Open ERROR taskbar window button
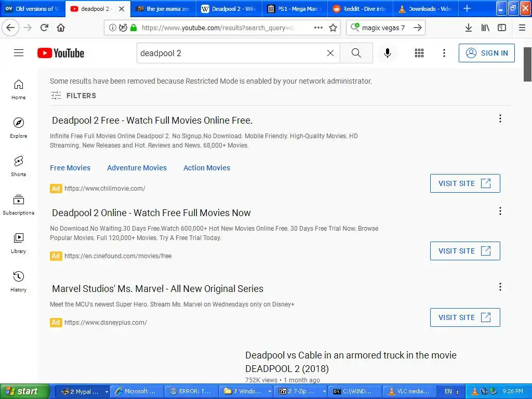This screenshot has width=532, height=399. click(191, 392)
